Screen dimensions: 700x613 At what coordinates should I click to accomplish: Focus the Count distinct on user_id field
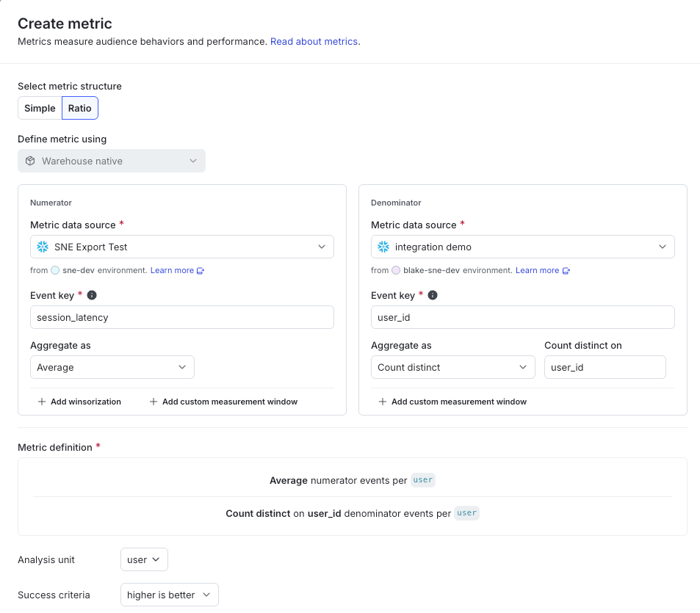[605, 367]
